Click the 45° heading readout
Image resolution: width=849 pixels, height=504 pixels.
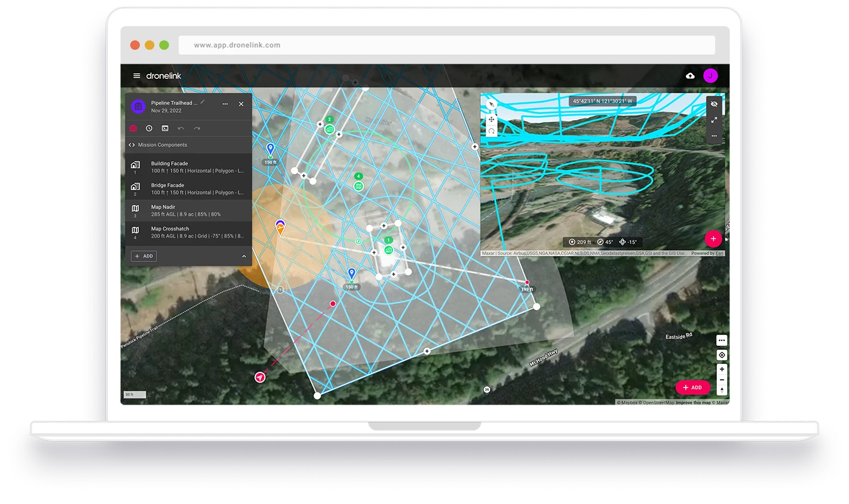605,242
